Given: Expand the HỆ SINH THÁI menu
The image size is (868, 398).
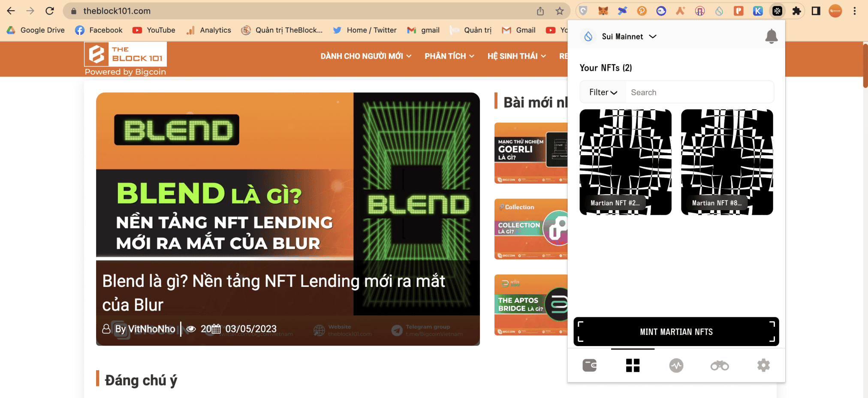Looking at the screenshot, I should (516, 56).
